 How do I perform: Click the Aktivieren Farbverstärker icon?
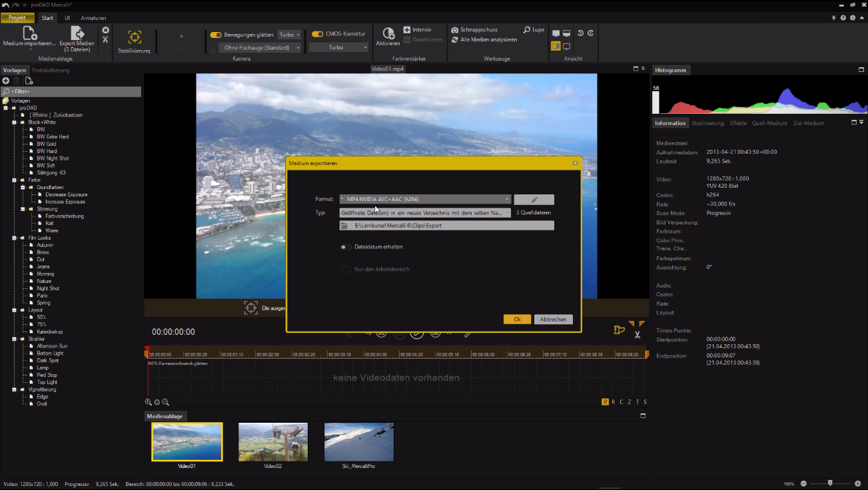(x=388, y=33)
